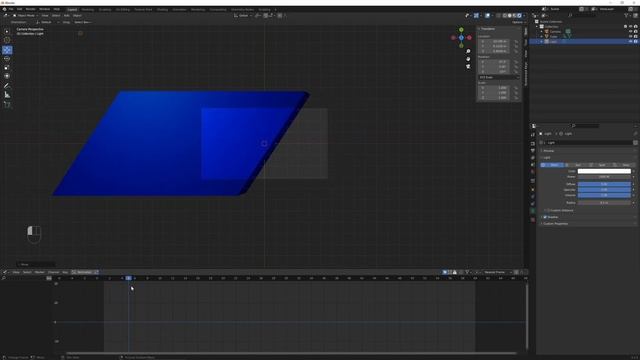Image resolution: width=640 pixels, height=360 pixels.
Task: Open the viewport Add menu
Action: 66,16
